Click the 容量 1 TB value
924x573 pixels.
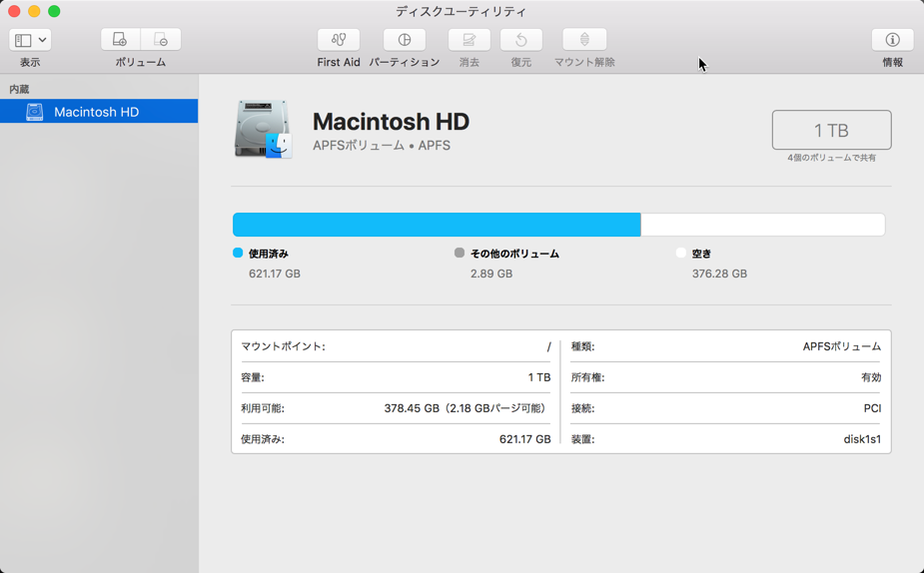tap(539, 377)
